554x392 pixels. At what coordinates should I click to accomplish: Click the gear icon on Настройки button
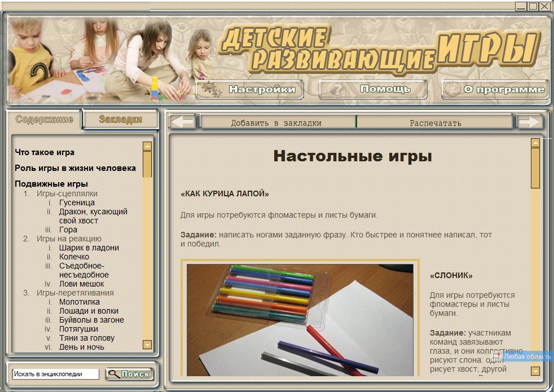tap(210, 89)
